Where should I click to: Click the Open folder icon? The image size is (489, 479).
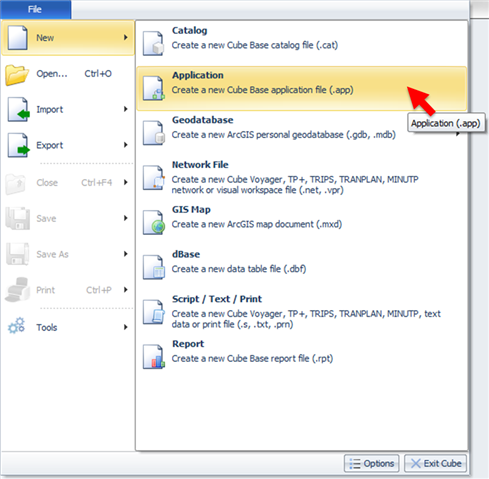(x=17, y=74)
